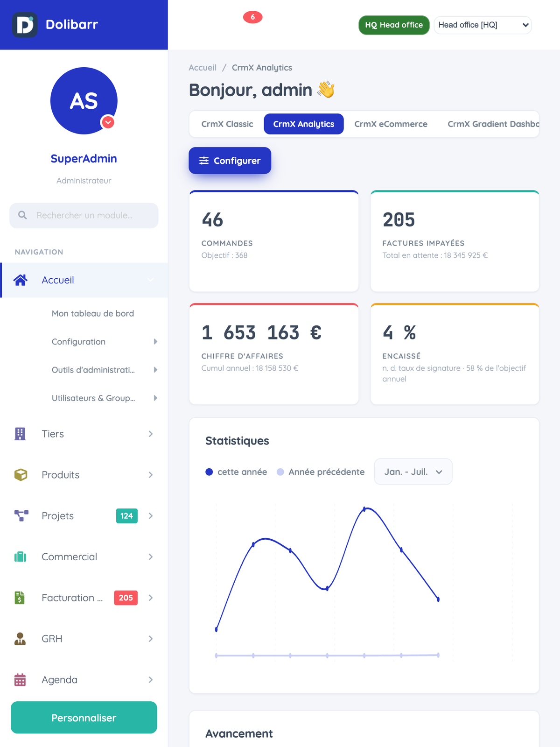Screen dimensions: 560x747
Task: Open the Jan. - Juil. period dropdown
Action: (413, 472)
